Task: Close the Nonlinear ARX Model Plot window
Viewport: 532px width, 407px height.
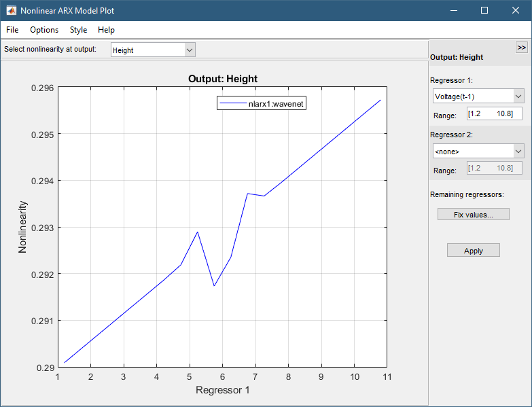Action: 516,10
